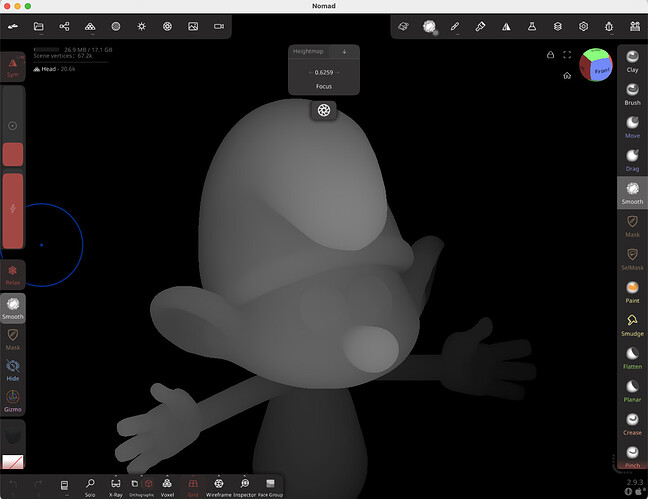Adjust the 0.6259 focus value
This screenshot has height=499, width=648.
(x=324, y=72)
